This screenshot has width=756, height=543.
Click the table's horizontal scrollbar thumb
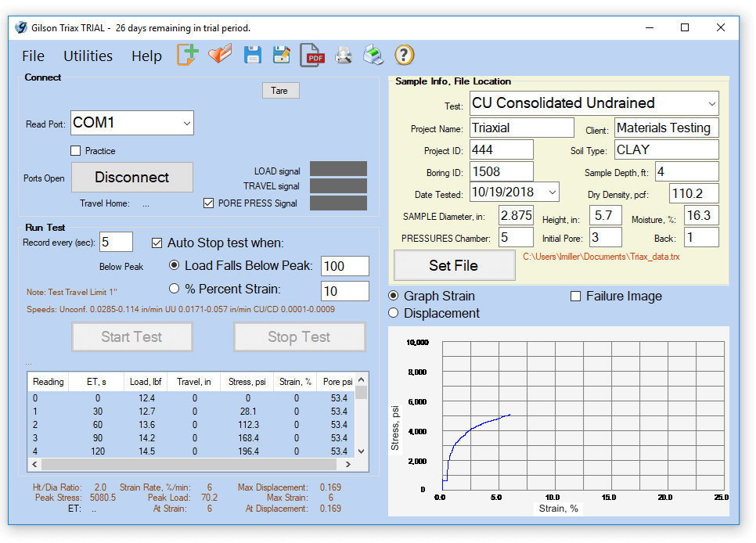click(x=189, y=465)
